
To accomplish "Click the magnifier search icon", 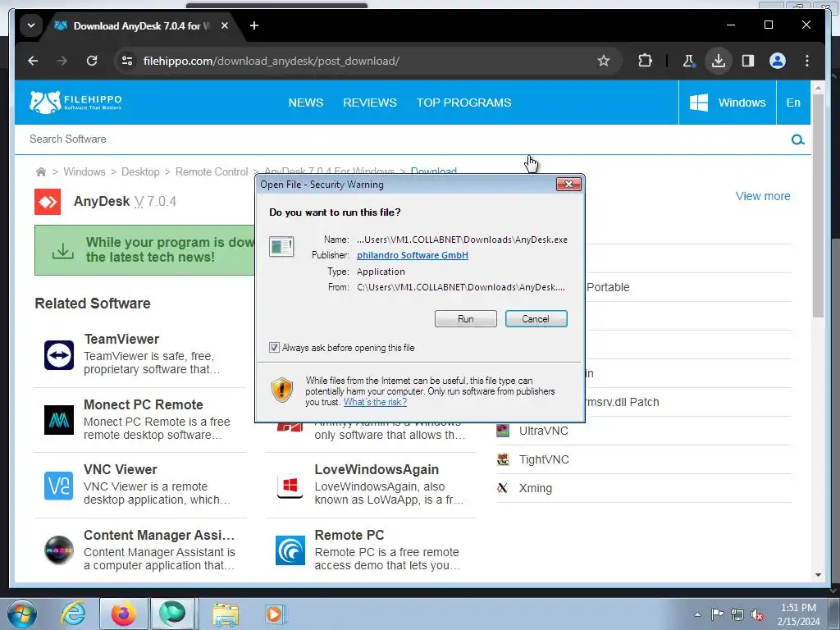I will click(x=797, y=139).
